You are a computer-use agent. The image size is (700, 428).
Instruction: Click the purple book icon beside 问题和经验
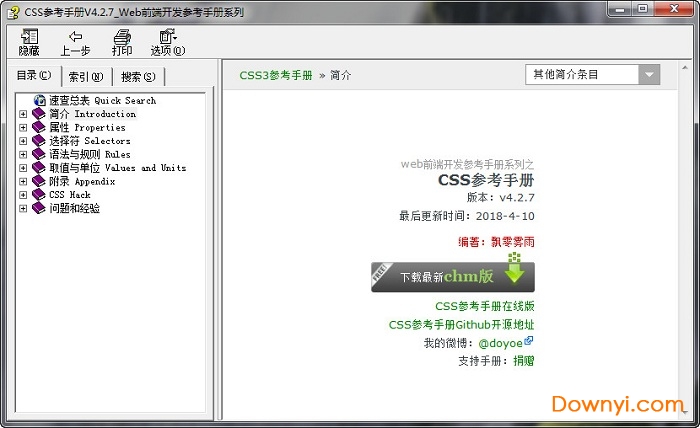39,208
